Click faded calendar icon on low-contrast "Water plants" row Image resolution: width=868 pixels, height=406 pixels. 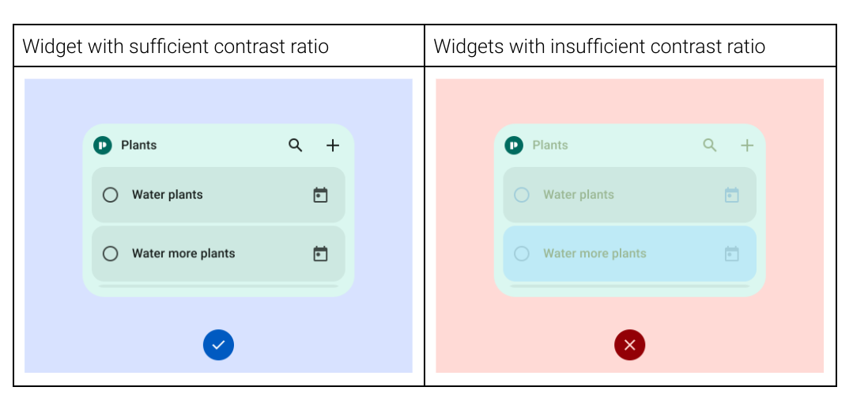[x=732, y=195]
